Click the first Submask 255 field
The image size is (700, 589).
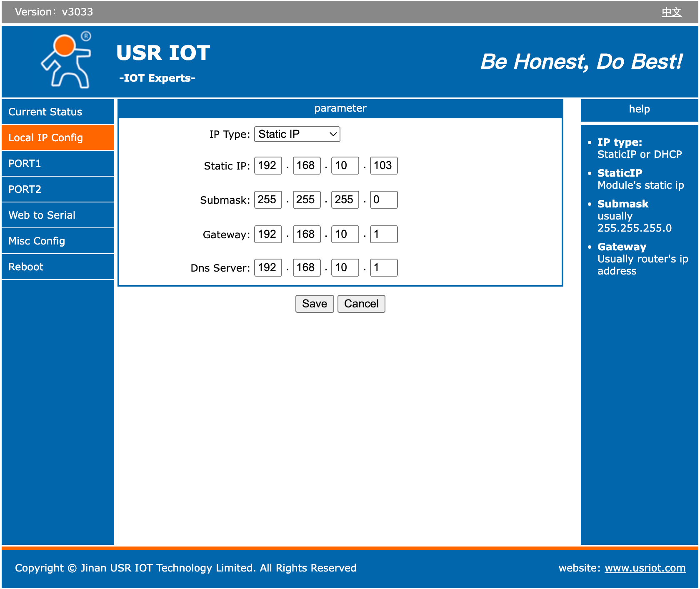click(267, 200)
